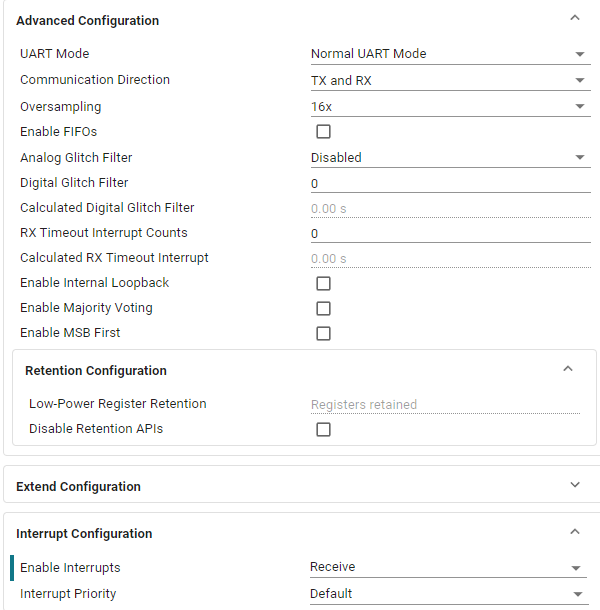Check the Enable Majority Voting box
Viewport: 600px width, 610px height.
323,309
